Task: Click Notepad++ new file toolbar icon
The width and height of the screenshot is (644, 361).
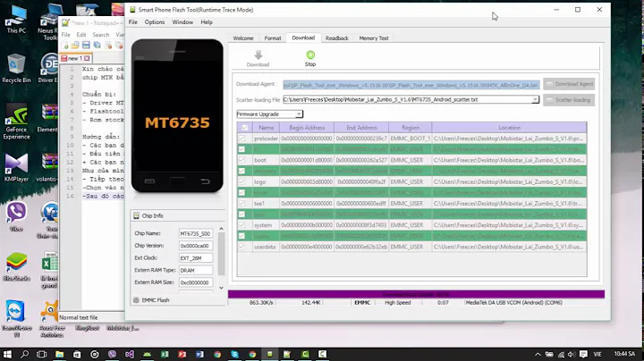Action: 65,45
